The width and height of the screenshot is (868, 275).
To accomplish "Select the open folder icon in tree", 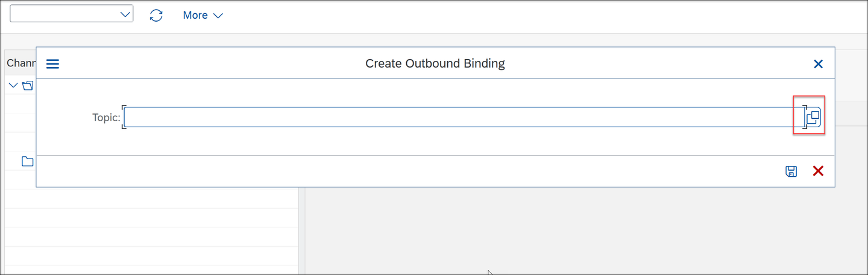I will 28,86.
